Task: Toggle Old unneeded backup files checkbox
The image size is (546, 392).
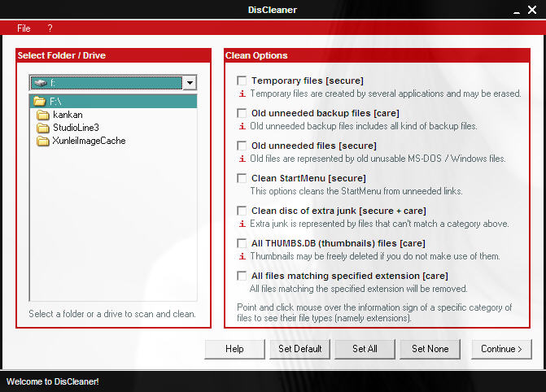Action: [x=242, y=114]
